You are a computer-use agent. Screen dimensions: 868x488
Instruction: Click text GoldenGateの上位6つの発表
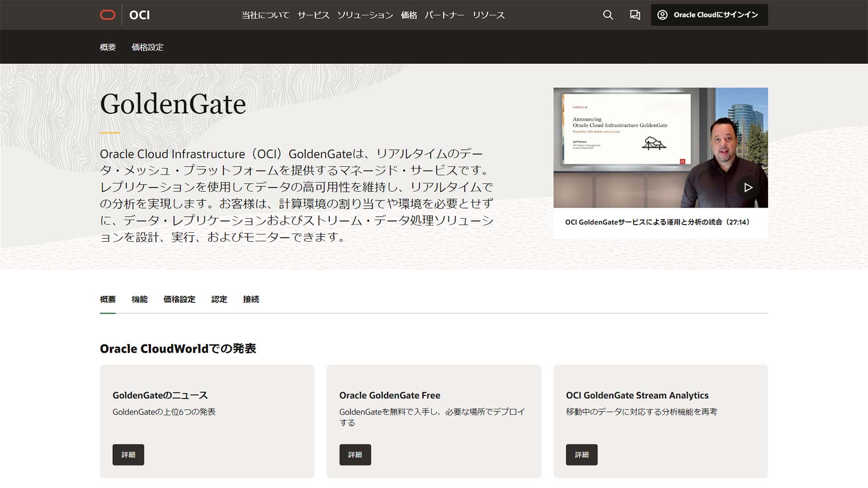pos(164,412)
